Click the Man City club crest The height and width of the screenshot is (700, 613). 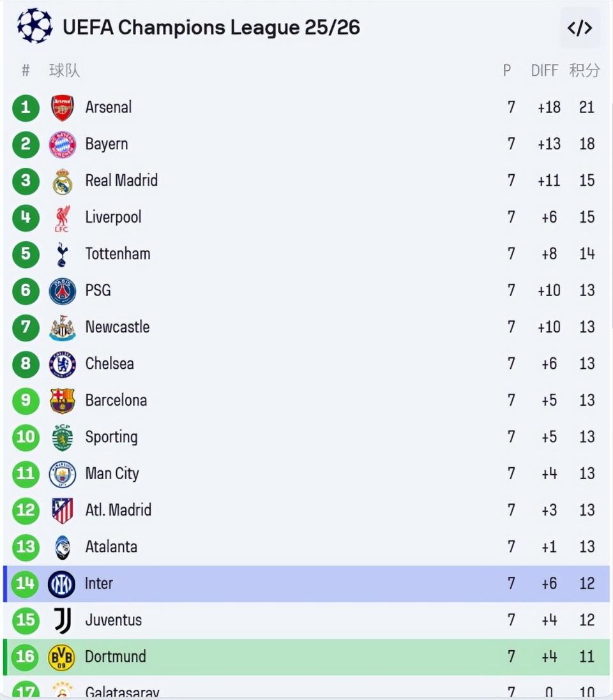pyautogui.click(x=63, y=474)
